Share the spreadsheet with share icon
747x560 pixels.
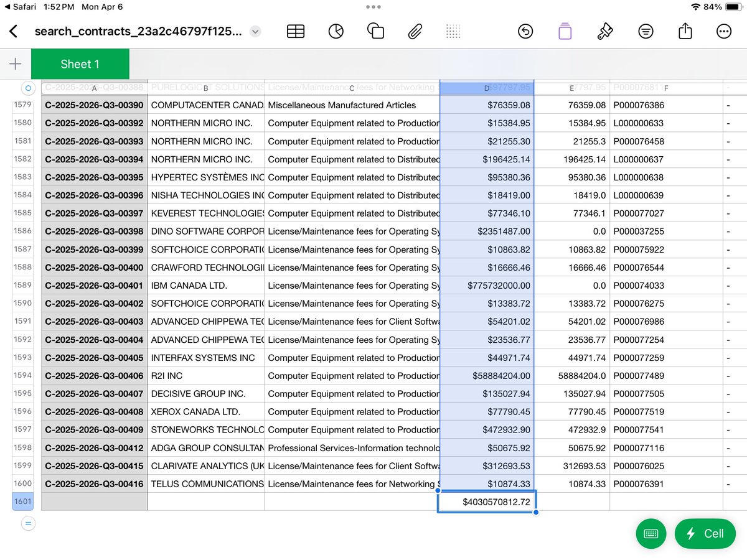685,31
